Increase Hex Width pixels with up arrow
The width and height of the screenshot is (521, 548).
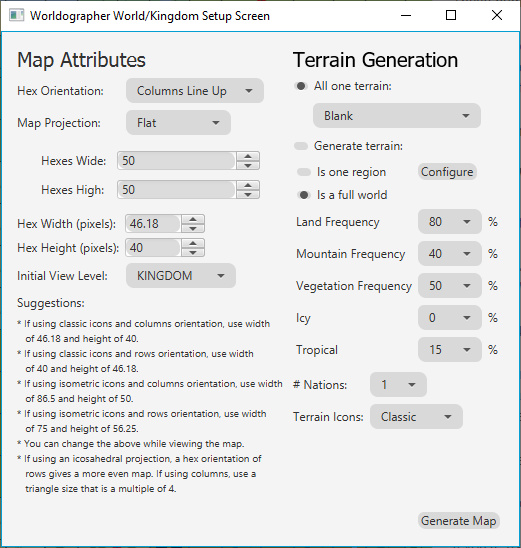click(x=193, y=219)
